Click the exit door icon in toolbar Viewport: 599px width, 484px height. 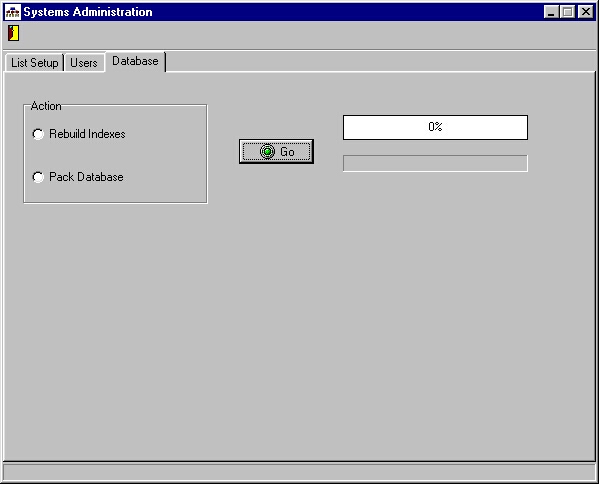[x=13, y=33]
